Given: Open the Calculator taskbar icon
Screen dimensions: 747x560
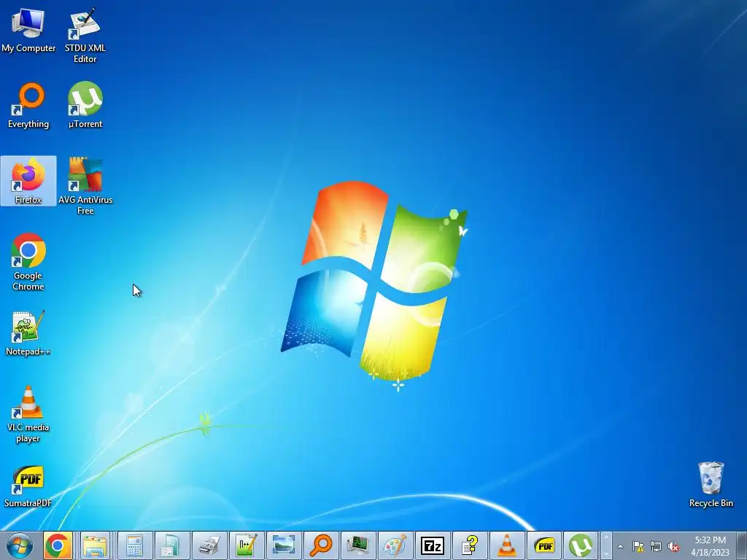Looking at the screenshot, I should 135,545.
